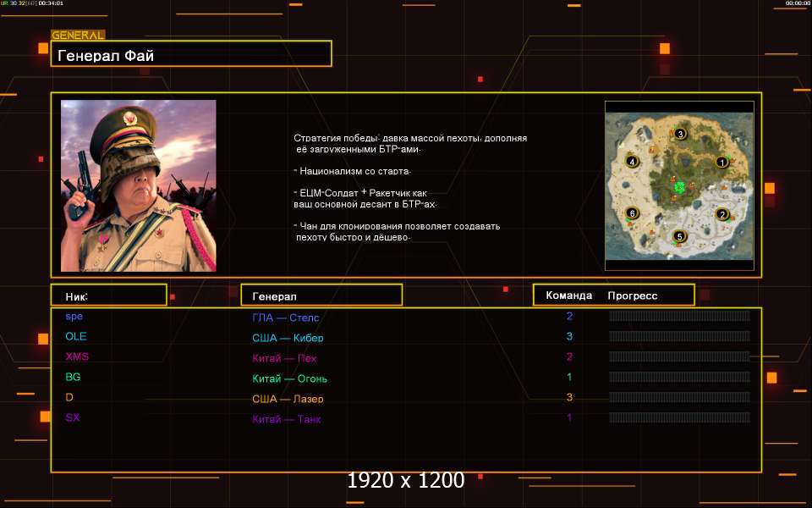This screenshot has width=812, height=508.
Task: Click the loading progress bar for SX
Action: click(679, 417)
